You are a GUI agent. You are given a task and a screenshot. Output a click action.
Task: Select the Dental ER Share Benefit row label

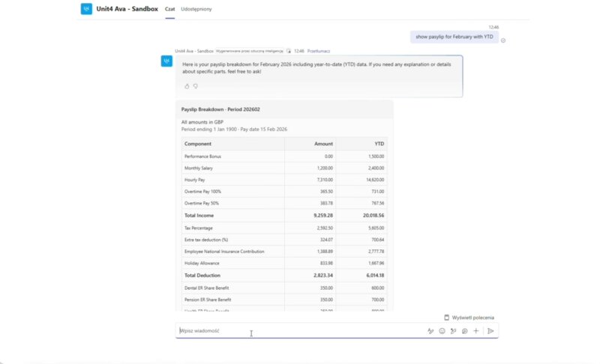pos(207,288)
